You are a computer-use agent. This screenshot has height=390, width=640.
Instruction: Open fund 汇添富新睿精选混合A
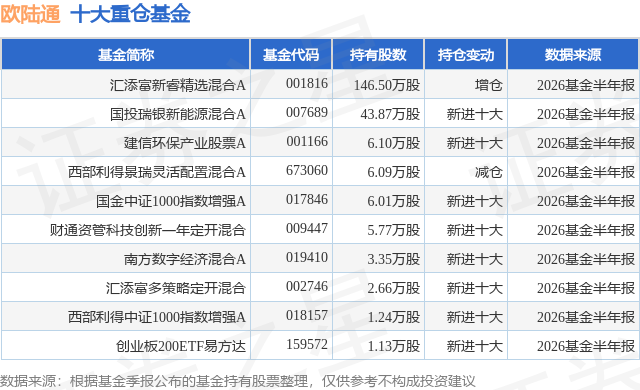[x=178, y=85]
